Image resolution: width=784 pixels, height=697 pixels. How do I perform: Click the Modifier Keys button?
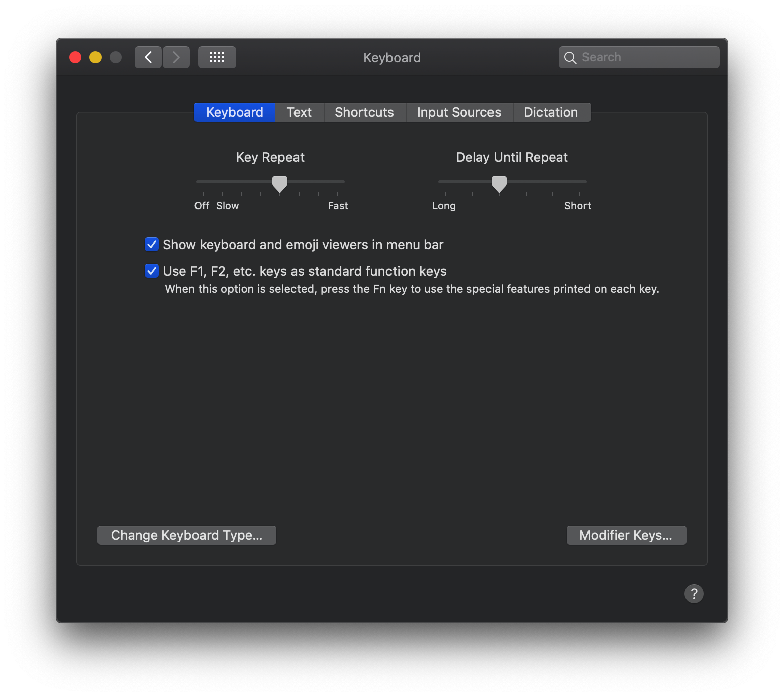(x=626, y=535)
